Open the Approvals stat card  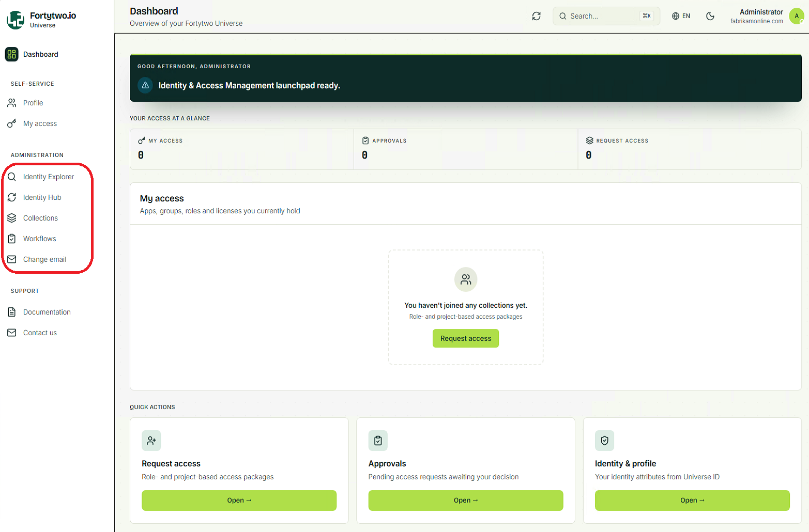[x=466, y=149]
